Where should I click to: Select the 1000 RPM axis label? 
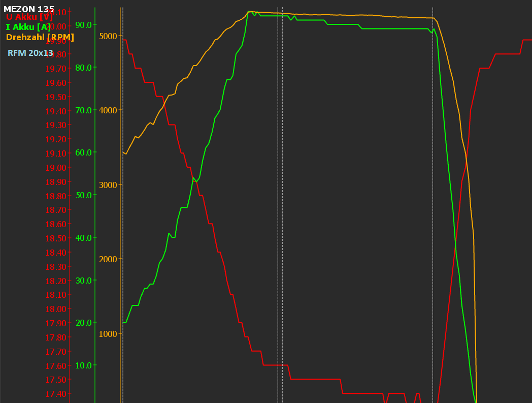[x=108, y=334]
